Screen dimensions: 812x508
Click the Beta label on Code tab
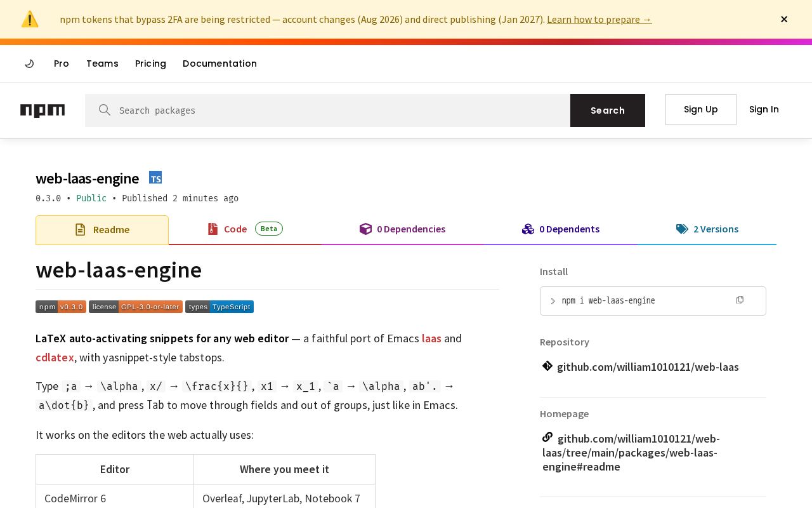click(x=269, y=229)
